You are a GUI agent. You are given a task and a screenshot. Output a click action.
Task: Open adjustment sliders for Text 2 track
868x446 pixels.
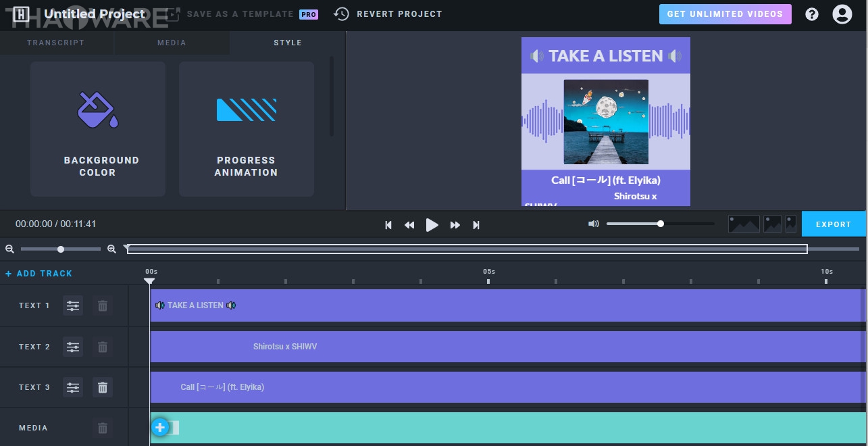[73, 347]
